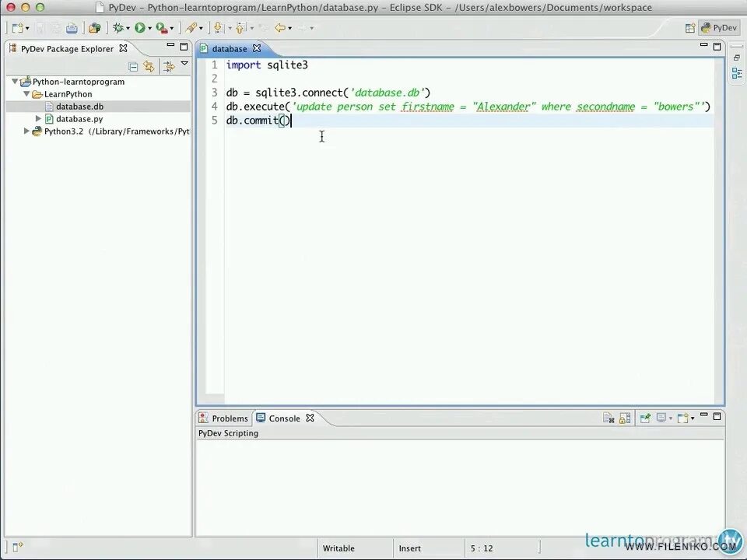
Task: Minimize the Package Explorer panel
Action: coord(170,46)
